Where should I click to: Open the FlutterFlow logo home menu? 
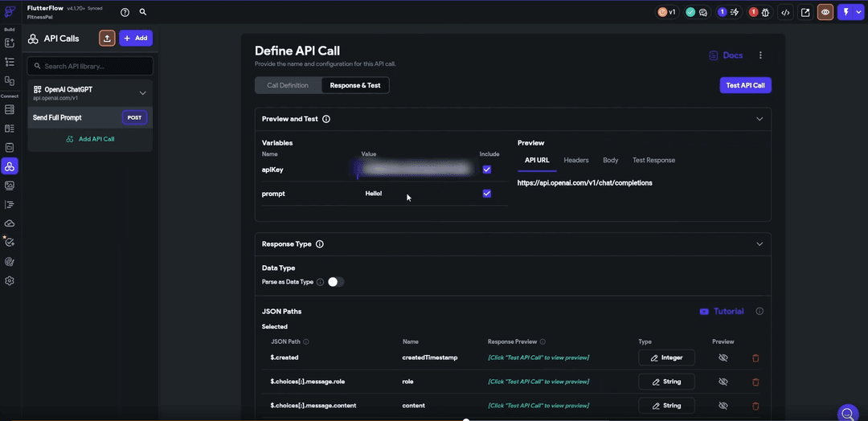click(10, 11)
